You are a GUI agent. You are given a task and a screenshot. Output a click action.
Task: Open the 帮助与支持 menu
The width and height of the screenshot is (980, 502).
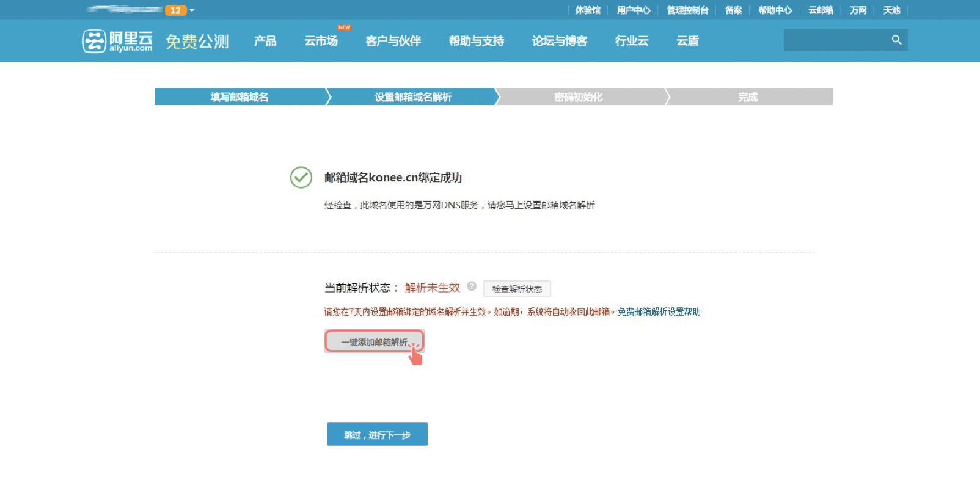tap(476, 41)
